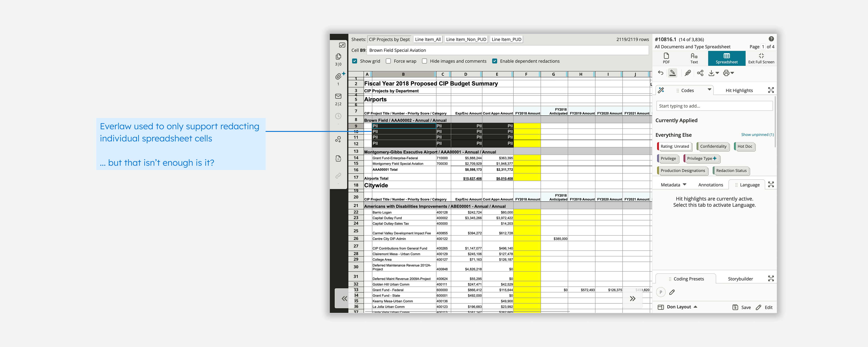
Task: Click the Show unpinned link
Action: click(x=757, y=135)
